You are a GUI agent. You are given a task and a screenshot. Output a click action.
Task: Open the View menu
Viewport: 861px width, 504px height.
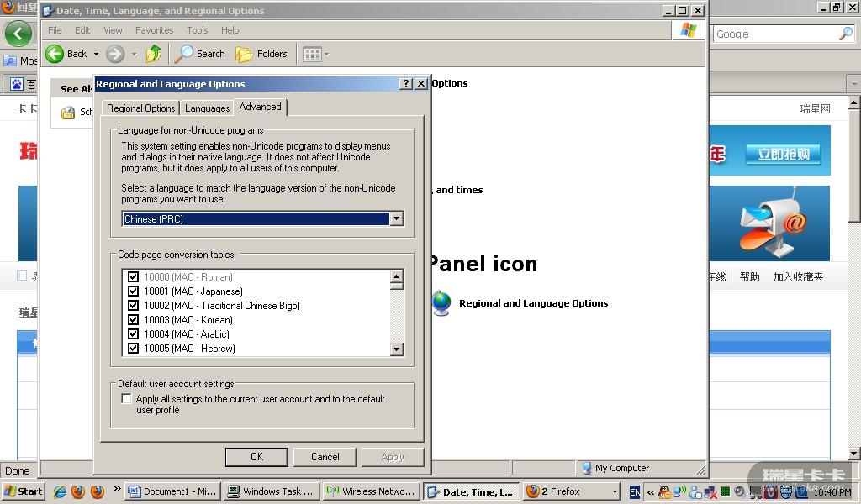tap(113, 30)
